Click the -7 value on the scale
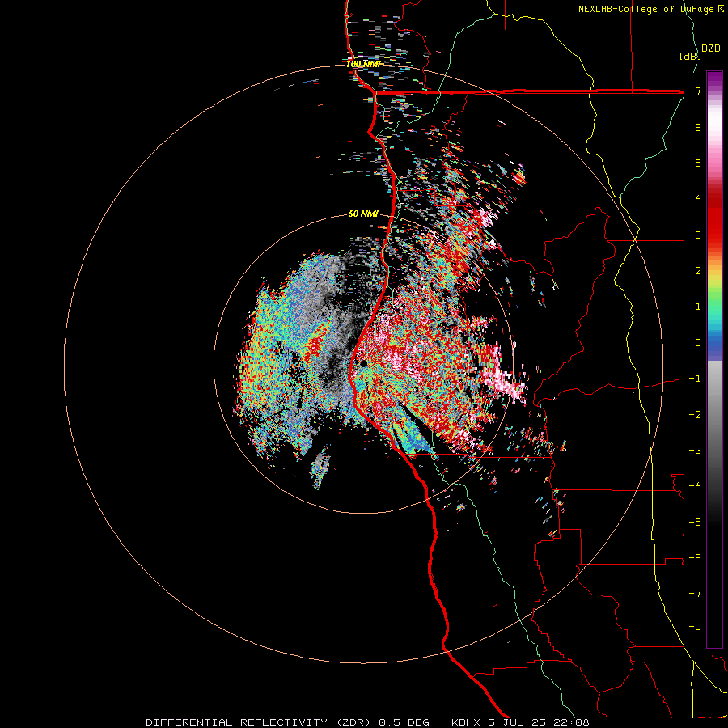Image resolution: width=728 pixels, height=728 pixels. coord(695,594)
